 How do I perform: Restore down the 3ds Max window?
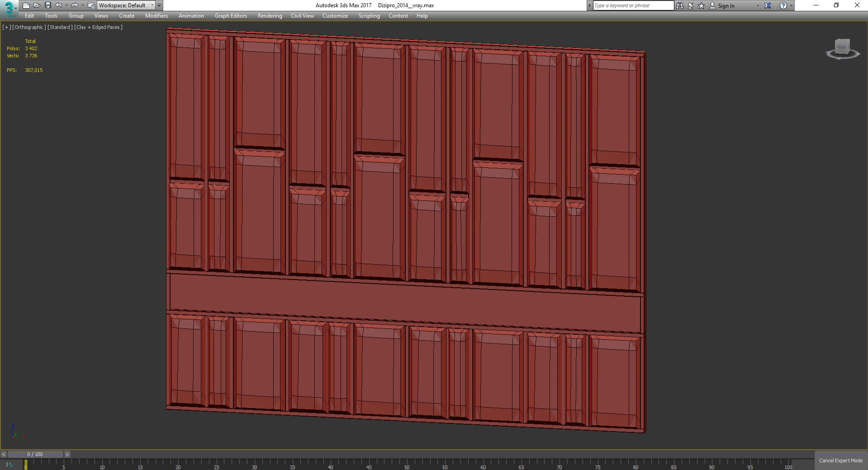tap(836, 5)
